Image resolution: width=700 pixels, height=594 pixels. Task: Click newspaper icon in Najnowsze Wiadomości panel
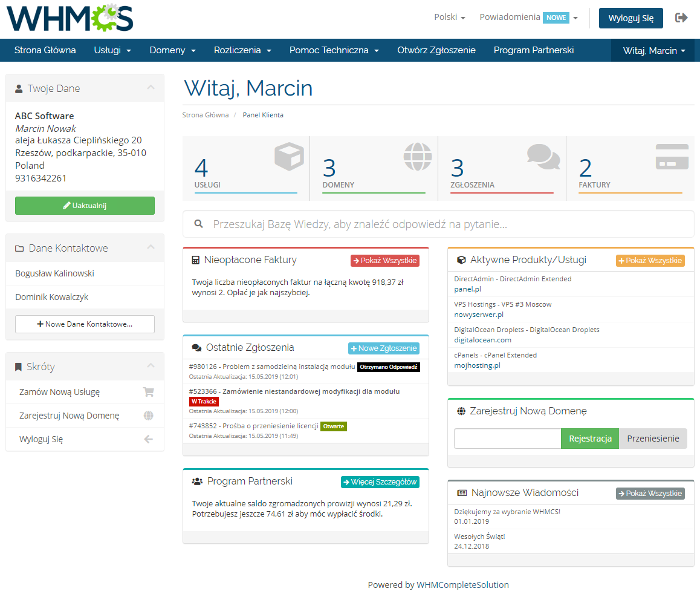click(x=462, y=493)
